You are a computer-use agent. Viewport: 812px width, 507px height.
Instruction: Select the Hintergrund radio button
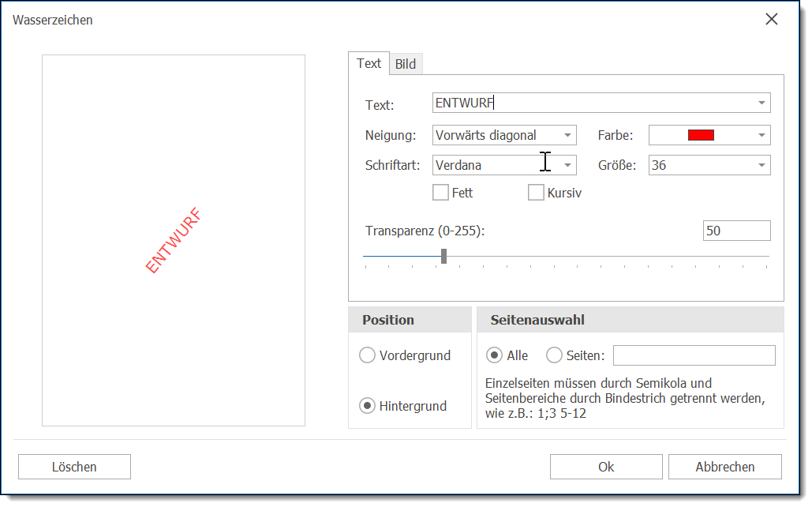pos(367,406)
